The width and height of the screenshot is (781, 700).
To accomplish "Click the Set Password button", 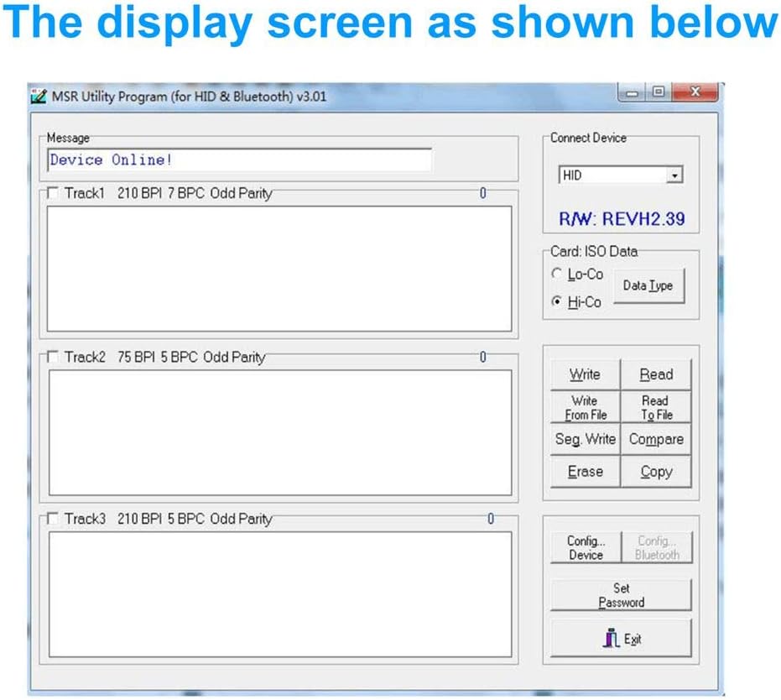I will 621,595.
